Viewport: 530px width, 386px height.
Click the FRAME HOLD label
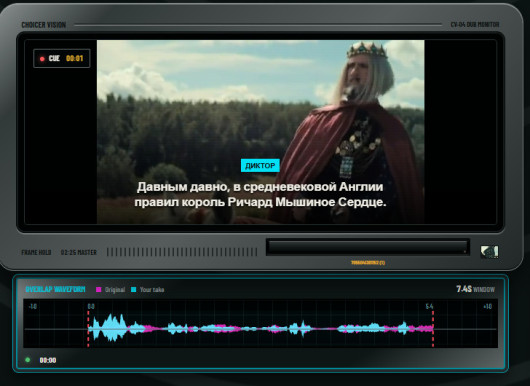tap(36, 252)
